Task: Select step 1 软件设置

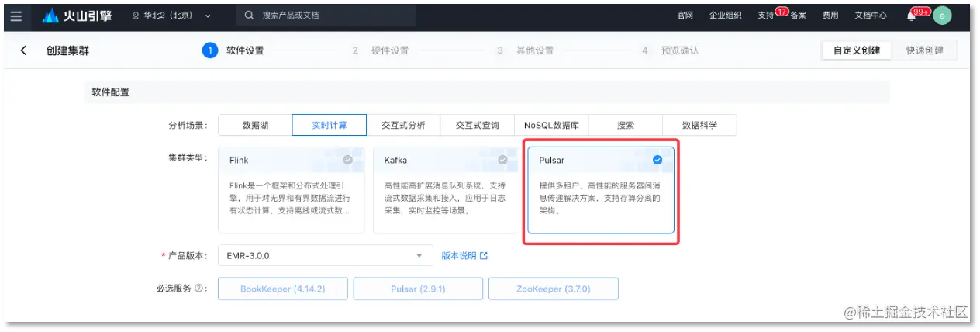Action: pyautogui.click(x=233, y=50)
